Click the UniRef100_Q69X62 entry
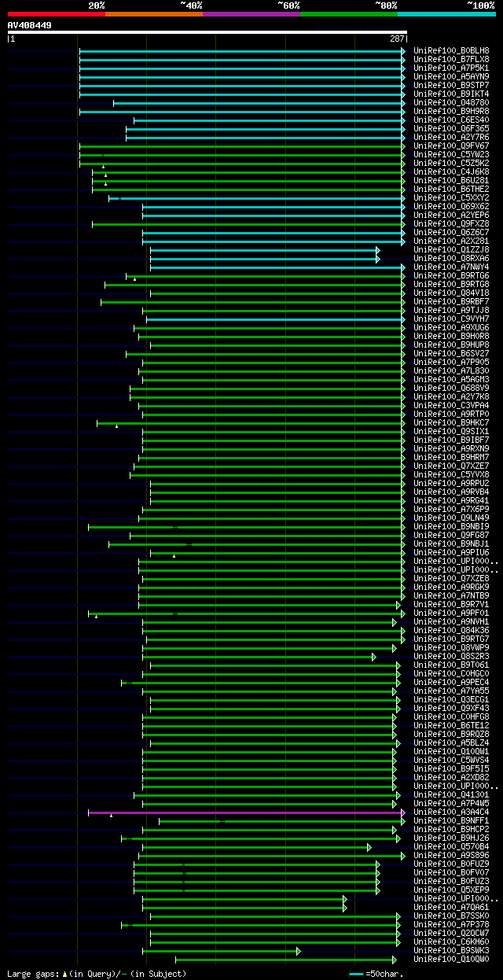503x980 pixels. click(451, 206)
